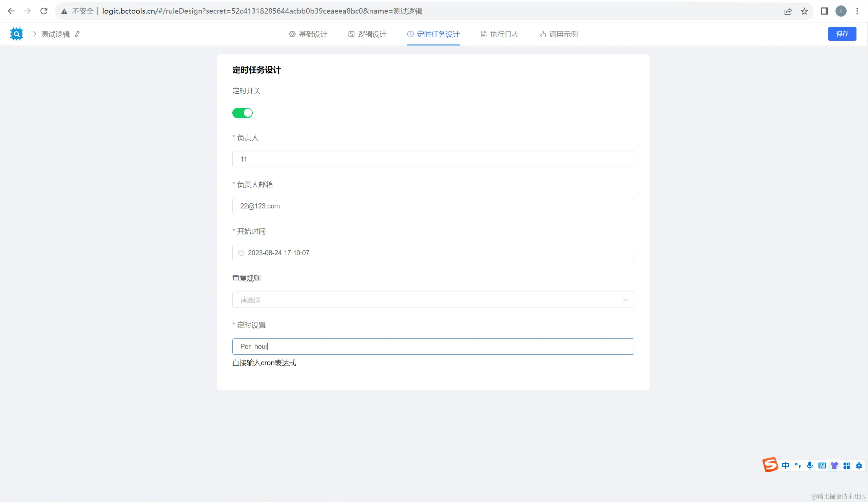Click the 负责人邮箱 input field
The height and width of the screenshot is (502, 868).
click(x=433, y=206)
